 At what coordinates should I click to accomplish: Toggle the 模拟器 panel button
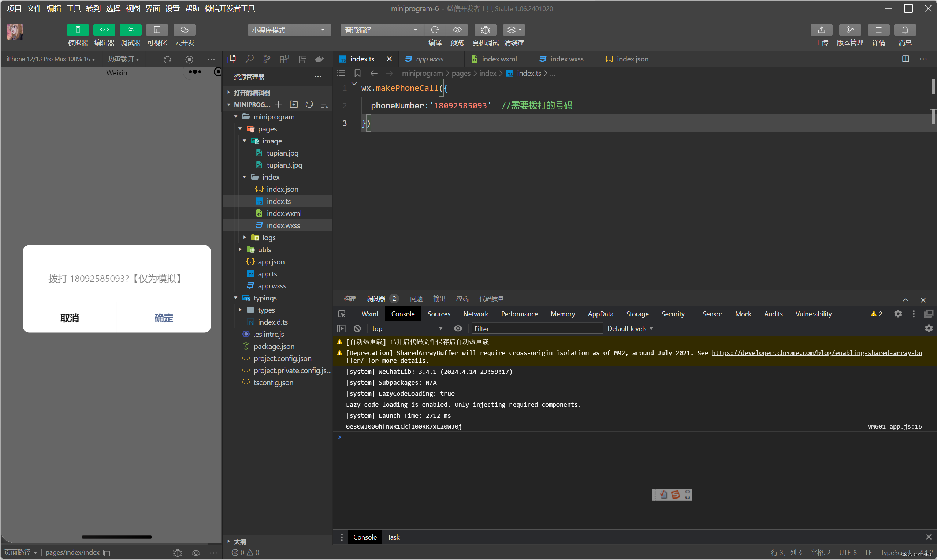coord(78,30)
